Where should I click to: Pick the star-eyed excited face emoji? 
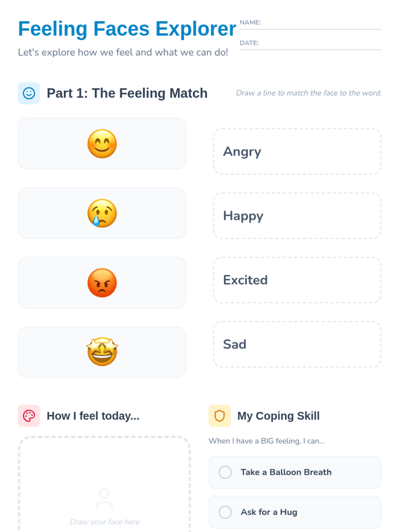pos(102,352)
